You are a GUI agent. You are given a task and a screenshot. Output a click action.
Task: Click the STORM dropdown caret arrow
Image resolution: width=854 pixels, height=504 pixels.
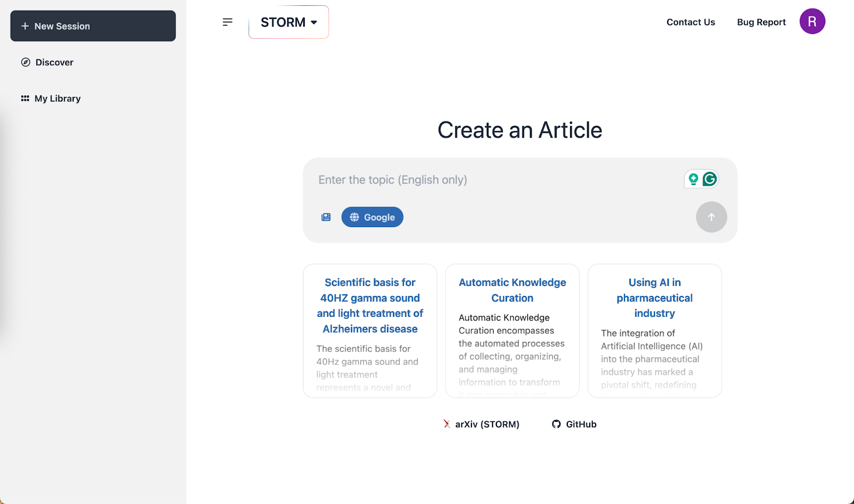314,22
